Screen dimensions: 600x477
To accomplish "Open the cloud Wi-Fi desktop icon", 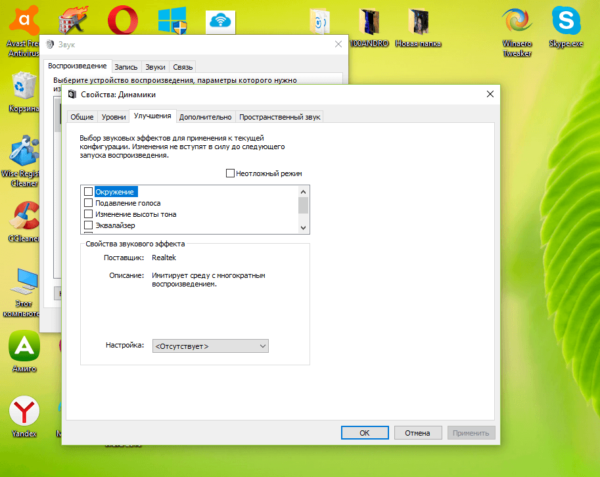I will pyautogui.click(x=220, y=21).
